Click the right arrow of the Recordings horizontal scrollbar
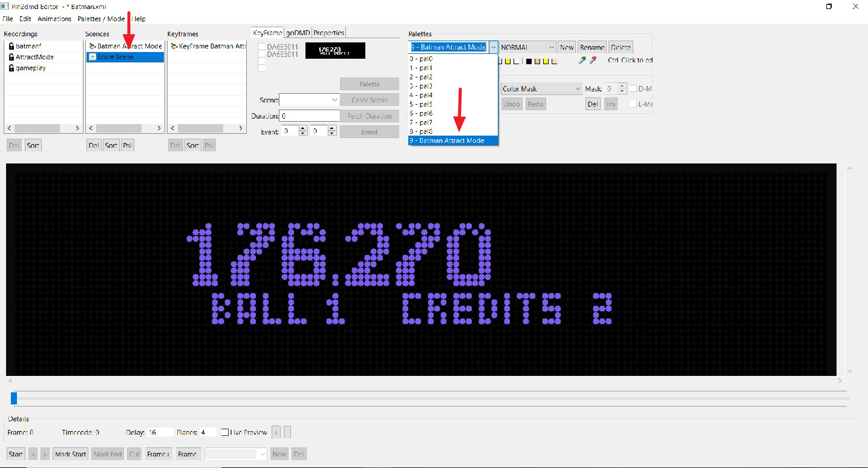Screen dimensions: 868x468 coord(77,128)
